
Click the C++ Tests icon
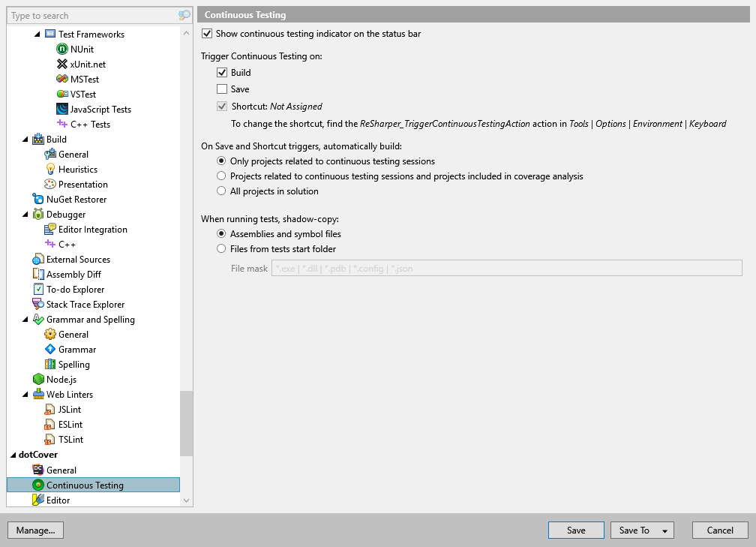64,124
